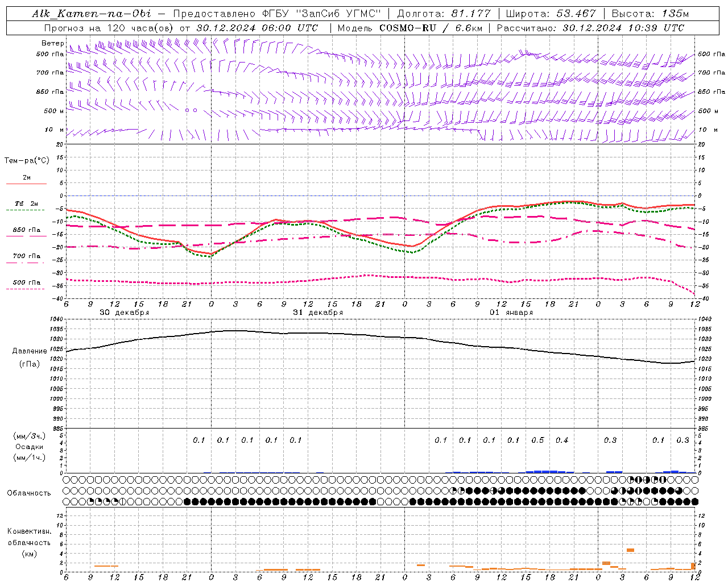The width and height of the screenshot is (728, 582).
Task: Select the 'Модель COSMO-RU / 6.6км' label
Action: (409, 28)
